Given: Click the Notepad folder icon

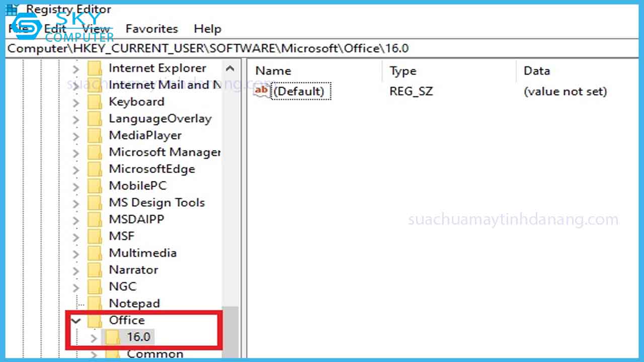Looking at the screenshot, I should click(95, 304).
